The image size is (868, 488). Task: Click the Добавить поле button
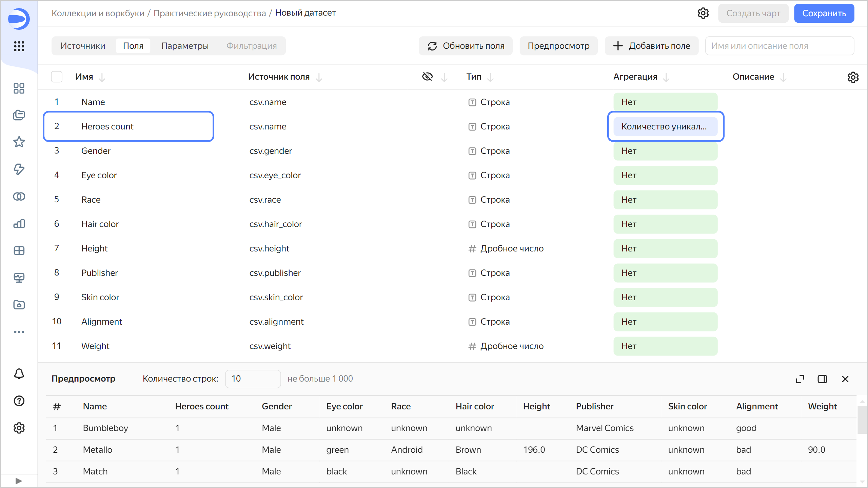tap(652, 46)
